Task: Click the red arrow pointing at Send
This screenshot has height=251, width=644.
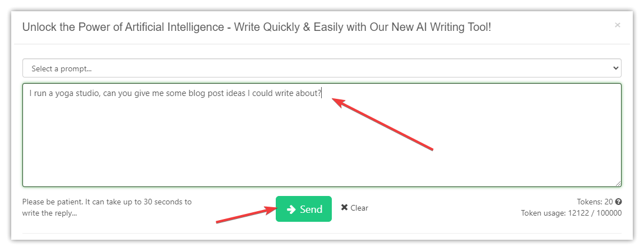Action: pyautogui.click(x=245, y=216)
